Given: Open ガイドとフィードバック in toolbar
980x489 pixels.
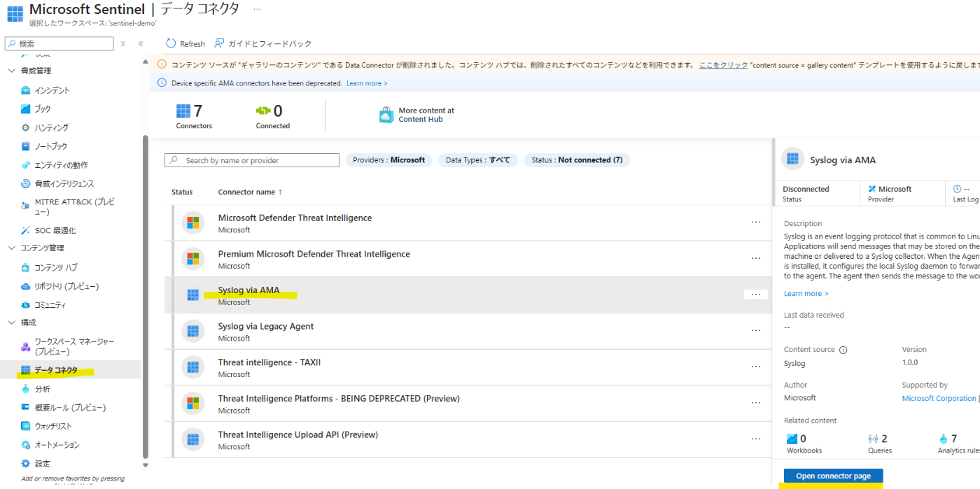Looking at the screenshot, I should coord(263,43).
